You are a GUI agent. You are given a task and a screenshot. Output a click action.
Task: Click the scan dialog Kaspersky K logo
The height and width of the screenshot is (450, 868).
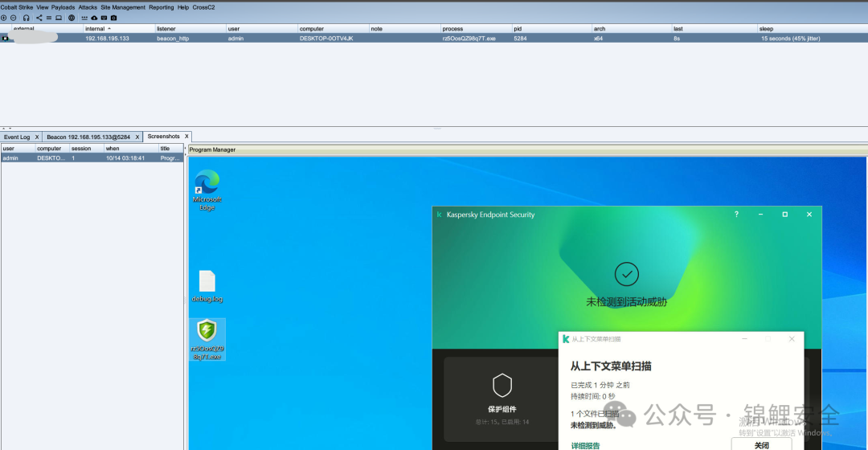coord(566,339)
